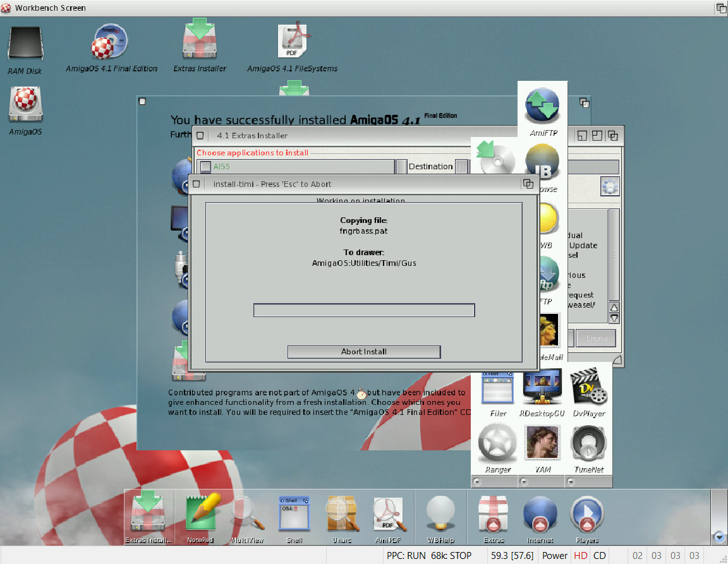Select the AmigaOS hard disk icon
The height and width of the screenshot is (564, 728).
pyautogui.click(x=25, y=104)
